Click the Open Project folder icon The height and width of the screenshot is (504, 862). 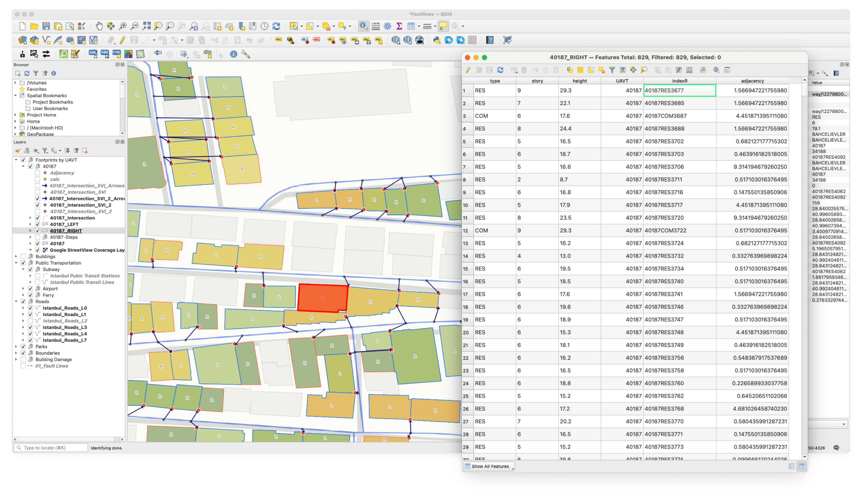pos(34,26)
